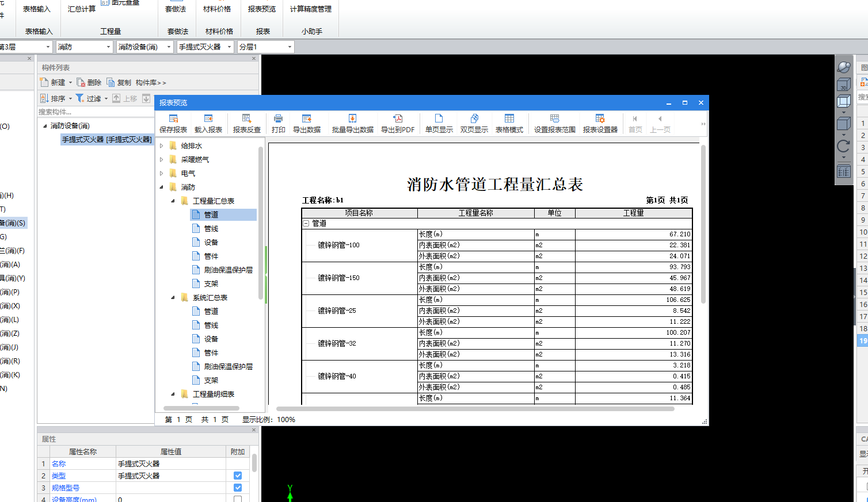The image size is (868, 502).
Task: Open 套做法 ribbon command
Action: pyautogui.click(x=176, y=9)
